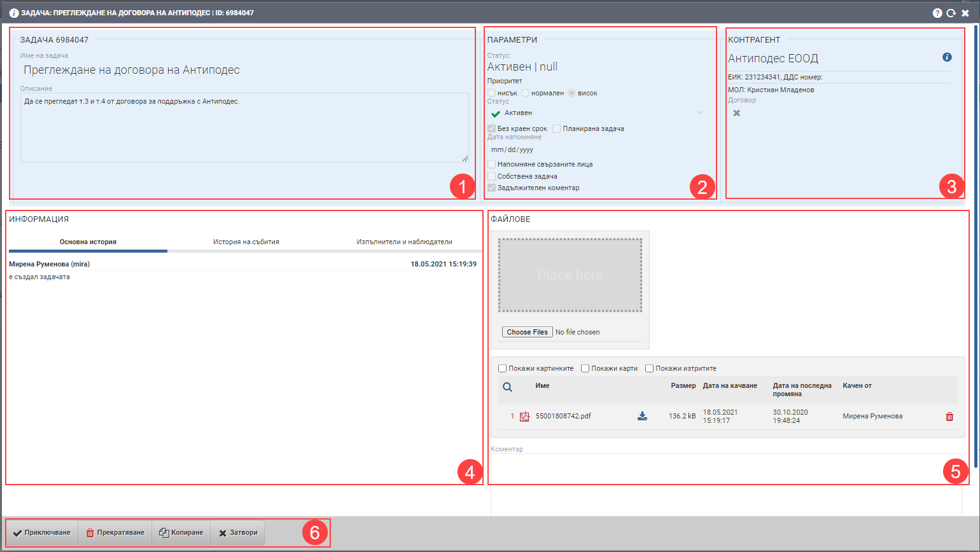The height and width of the screenshot is (552, 980).
Task: Click Choose Files to attach a document
Action: point(527,331)
